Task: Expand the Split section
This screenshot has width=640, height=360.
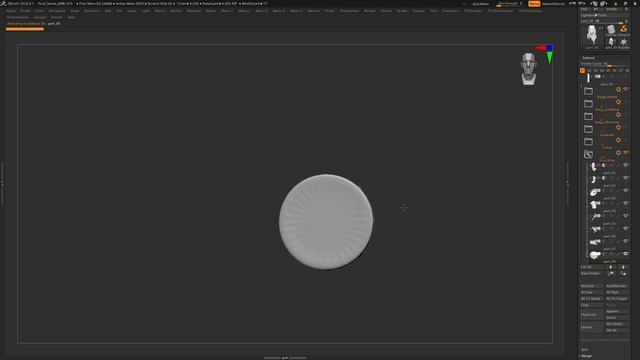Action: point(585,349)
